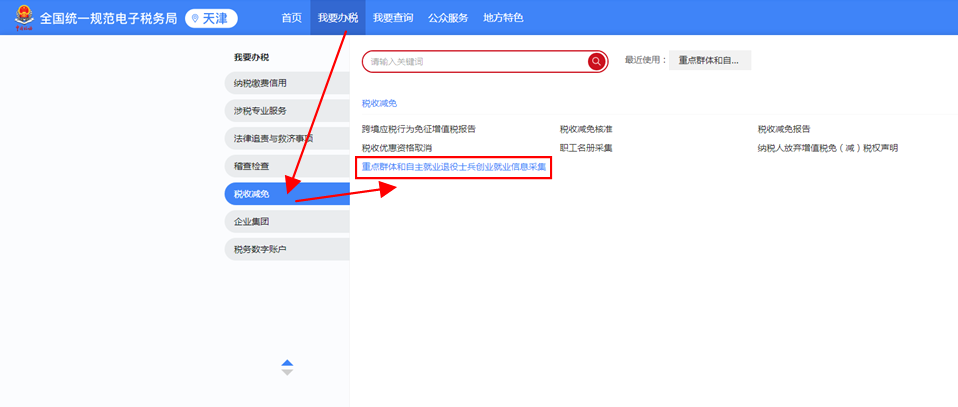Click the 最近使用 label
Screen dimensions: 958x407
(x=645, y=60)
